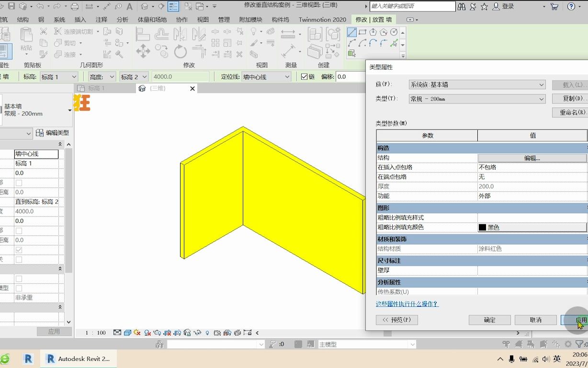The height and width of the screenshot is (368, 588).
Task: Click the link 这些属性执行什么操作?
Action: 407,304
